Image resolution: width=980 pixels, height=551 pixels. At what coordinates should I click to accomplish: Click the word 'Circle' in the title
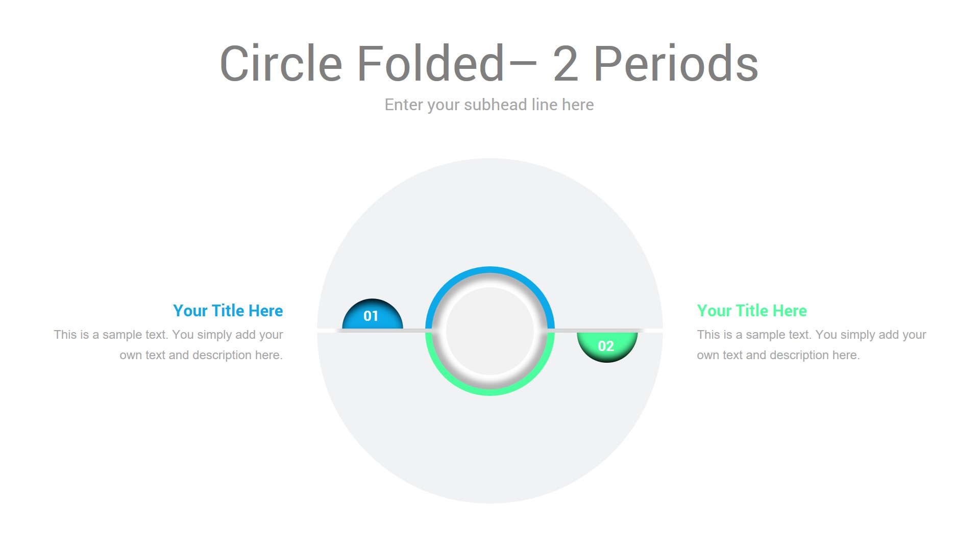(280, 63)
